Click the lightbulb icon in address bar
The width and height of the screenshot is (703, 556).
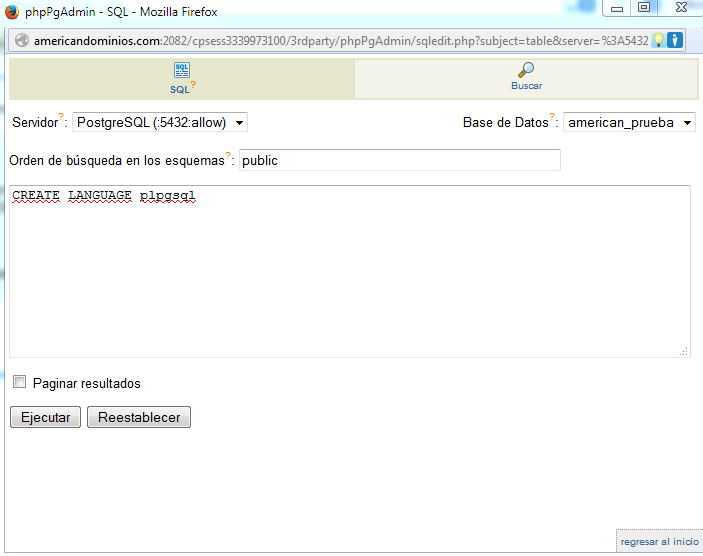[658, 40]
